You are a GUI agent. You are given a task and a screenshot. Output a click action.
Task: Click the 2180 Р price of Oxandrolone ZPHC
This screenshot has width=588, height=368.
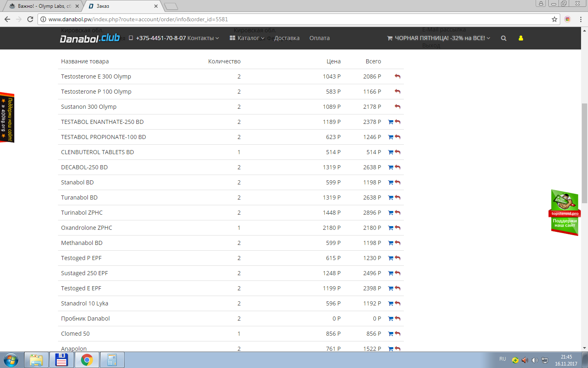[x=332, y=228]
